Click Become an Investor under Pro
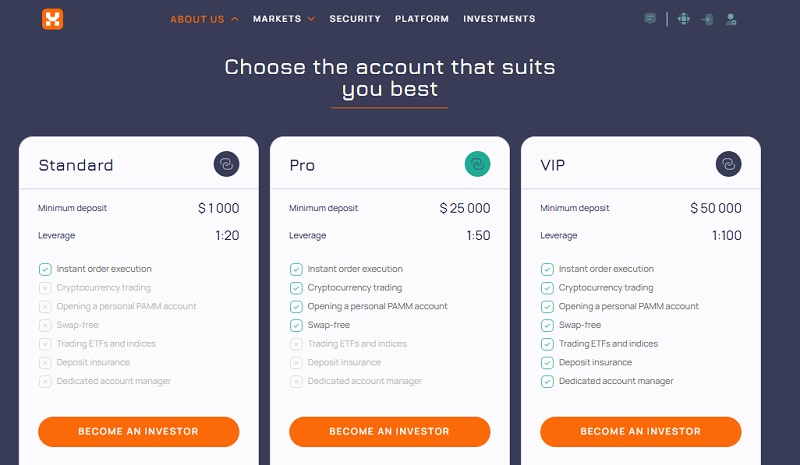The image size is (800, 465). point(390,432)
